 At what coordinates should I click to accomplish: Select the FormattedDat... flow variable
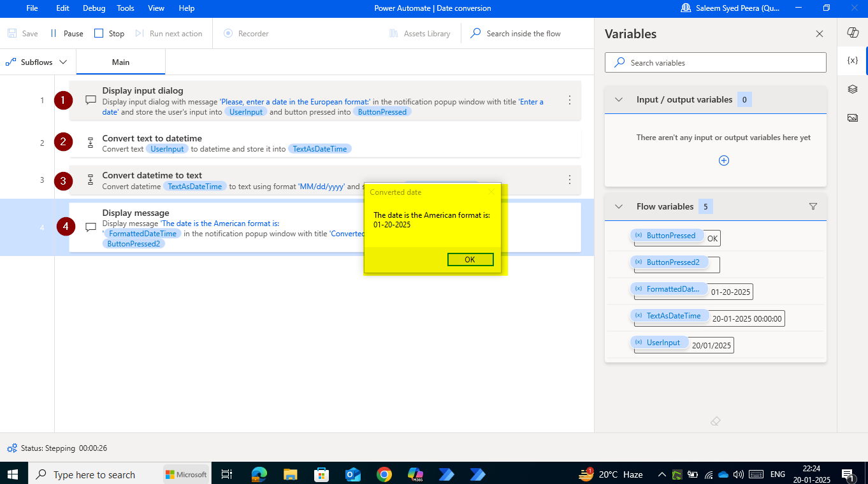[x=668, y=289]
